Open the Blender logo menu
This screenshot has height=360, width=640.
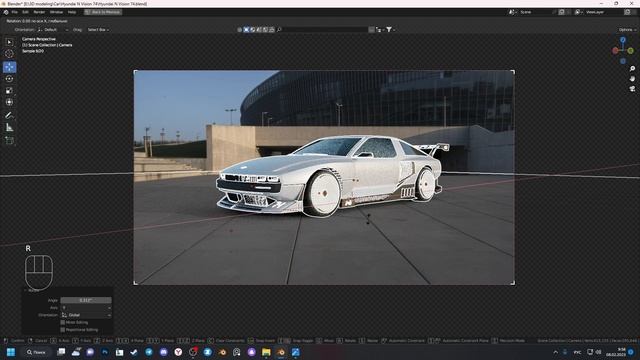point(6,12)
